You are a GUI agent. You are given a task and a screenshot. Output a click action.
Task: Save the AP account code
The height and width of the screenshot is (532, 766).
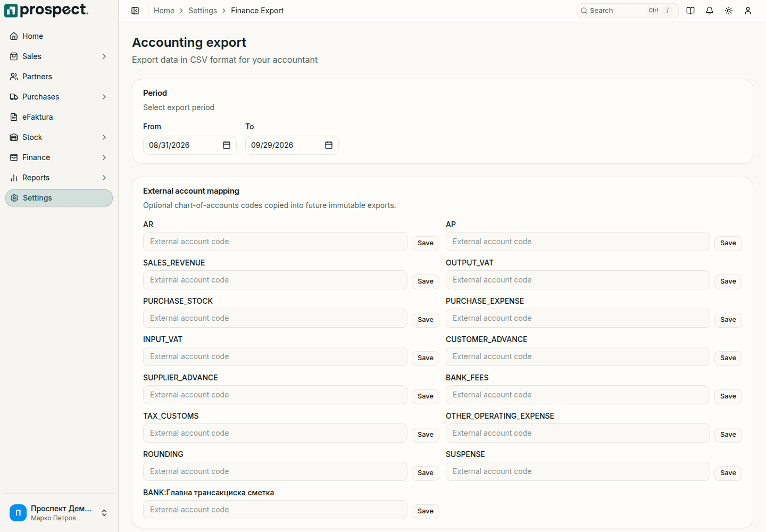(x=728, y=243)
